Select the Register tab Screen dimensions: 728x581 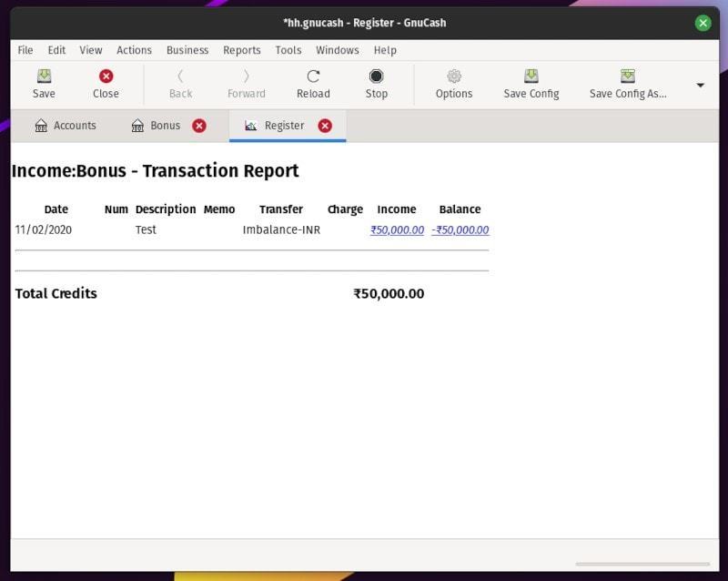click(283, 125)
